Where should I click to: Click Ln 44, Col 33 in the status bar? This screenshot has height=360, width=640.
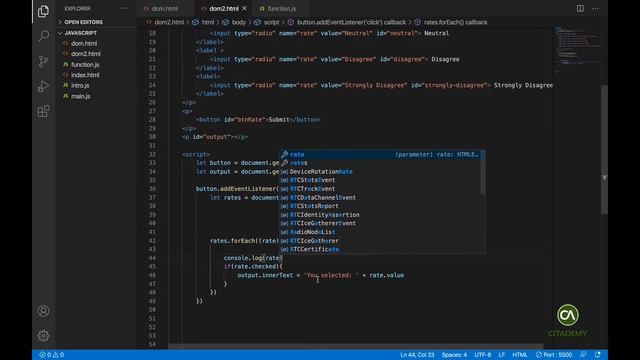pos(417,355)
